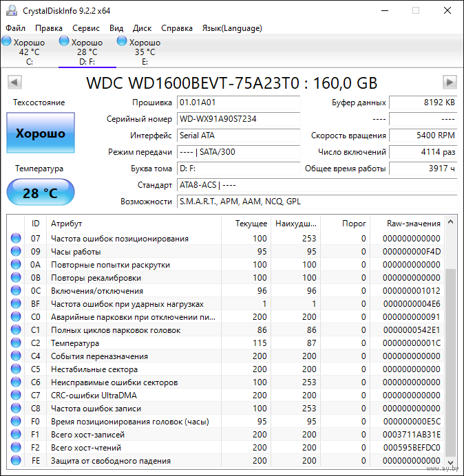Click status orb for attribute C0

coord(16,316)
